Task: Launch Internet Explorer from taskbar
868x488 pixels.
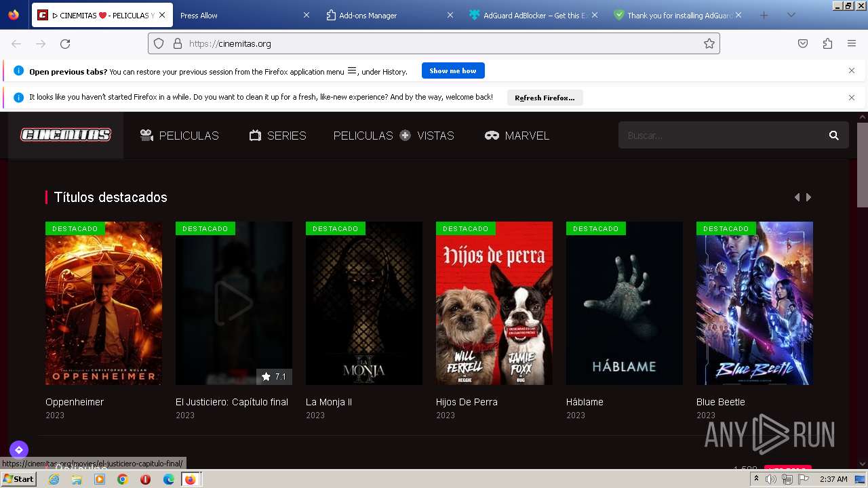Action: (x=54, y=479)
